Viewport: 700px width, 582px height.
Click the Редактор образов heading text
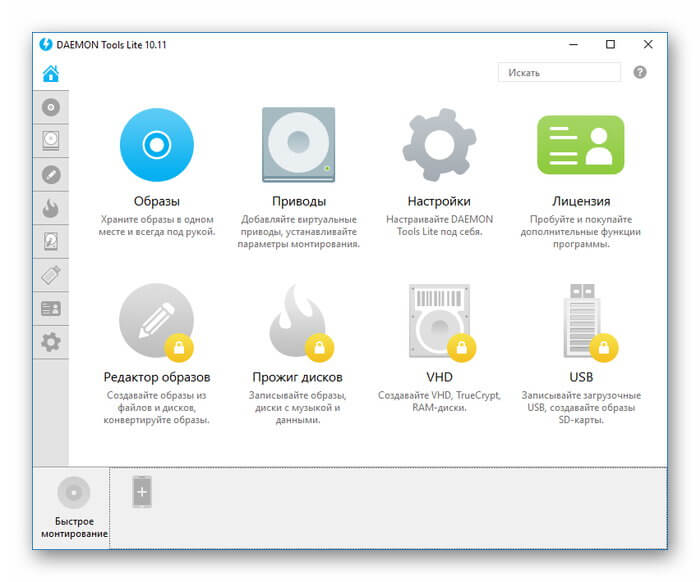(157, 377)
